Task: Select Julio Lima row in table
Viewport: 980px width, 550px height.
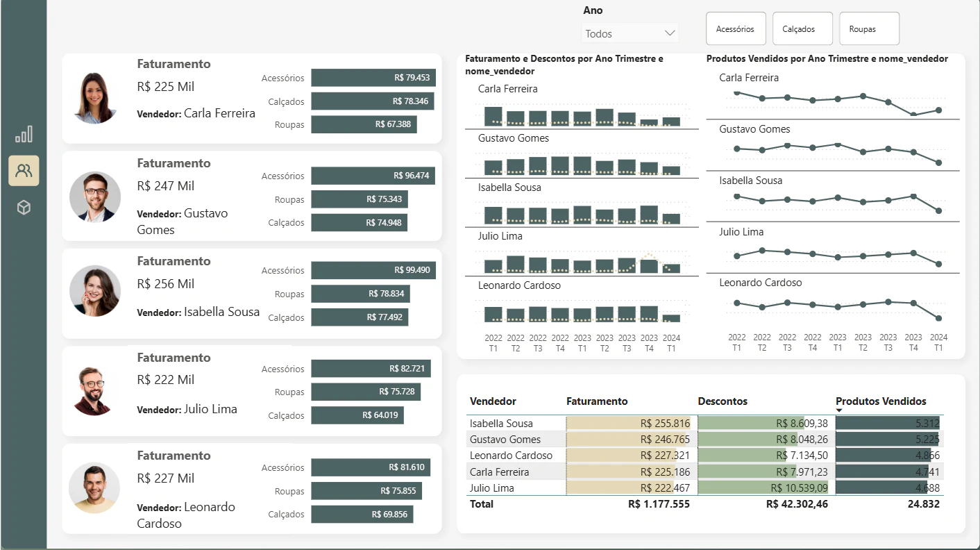Action: point(705,487)
